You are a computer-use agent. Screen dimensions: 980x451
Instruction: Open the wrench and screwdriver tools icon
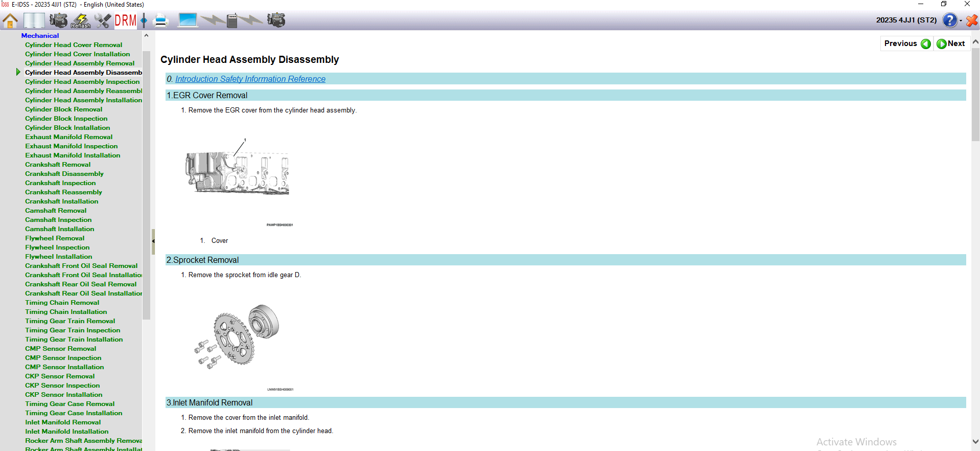point(103,20)
